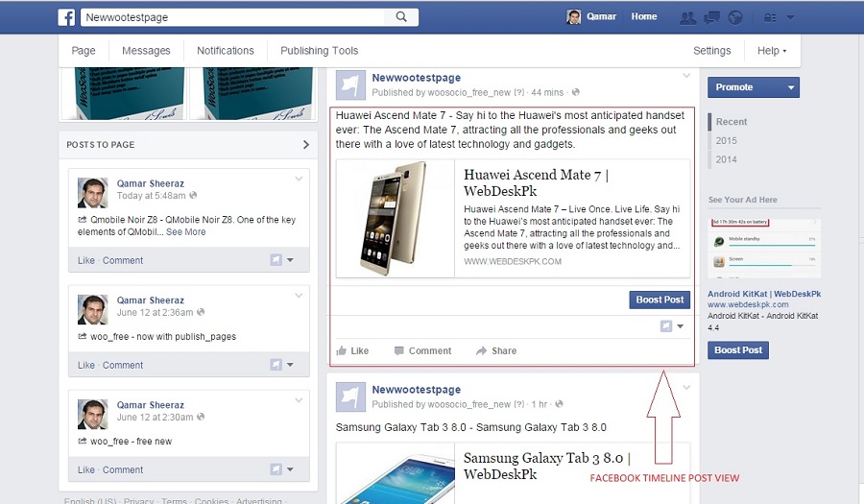Jump to Recent in timeline
The image size is (864, 504).
(x=732, y=122)
